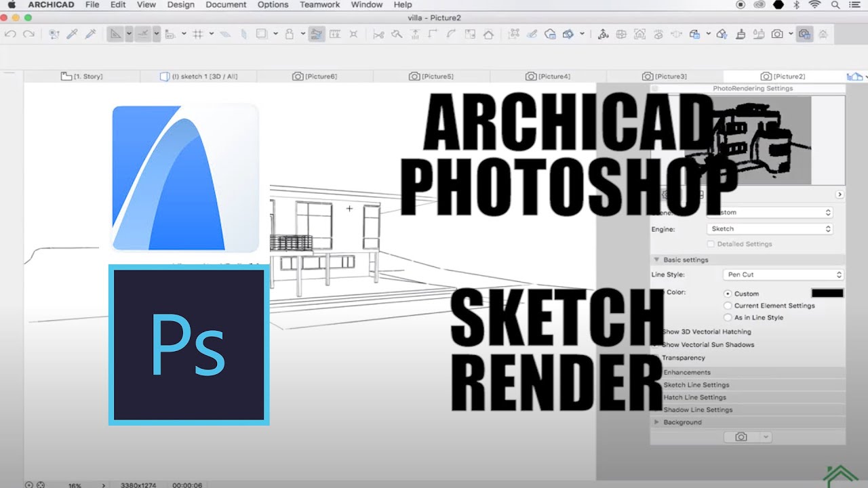
Task: Click the Bluetooth icon in menu bar
Action: pyautogui.click(x=797, y=5)
